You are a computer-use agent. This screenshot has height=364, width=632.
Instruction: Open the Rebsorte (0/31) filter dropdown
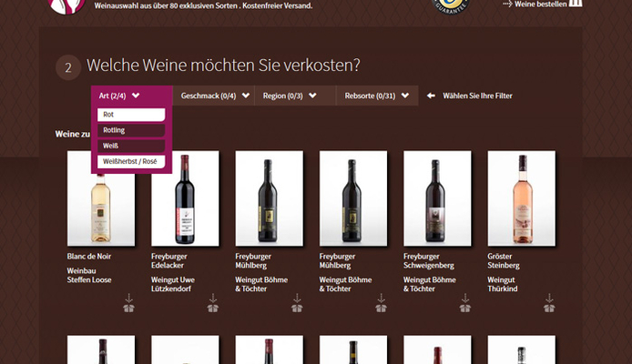pyautogui.click(x=377, y=96)
